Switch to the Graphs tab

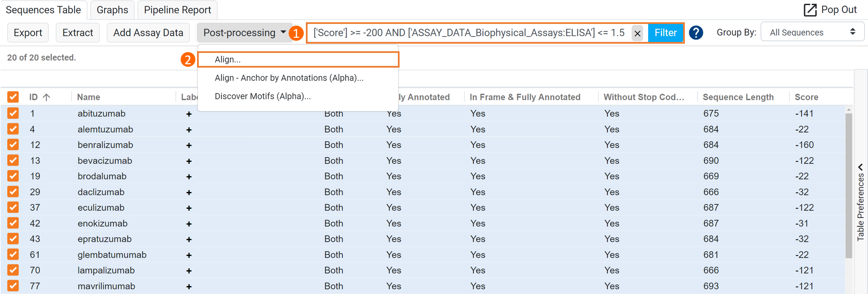pos(112,10)
